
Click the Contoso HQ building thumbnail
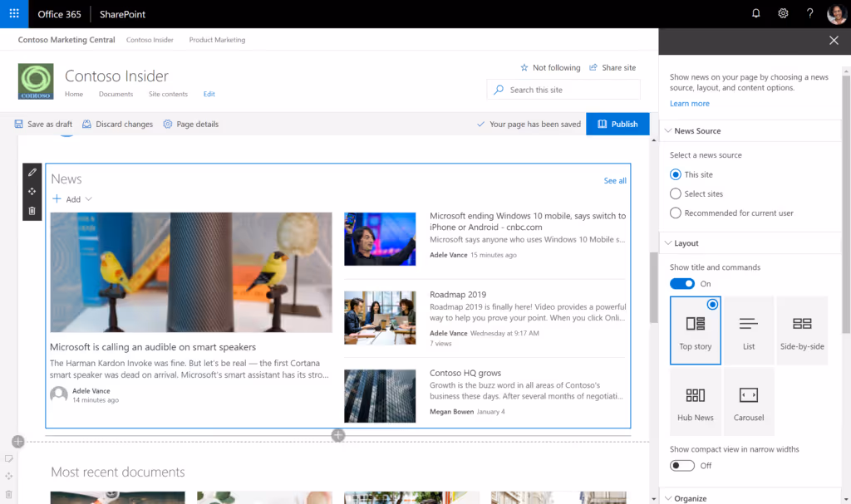point(380,396)
